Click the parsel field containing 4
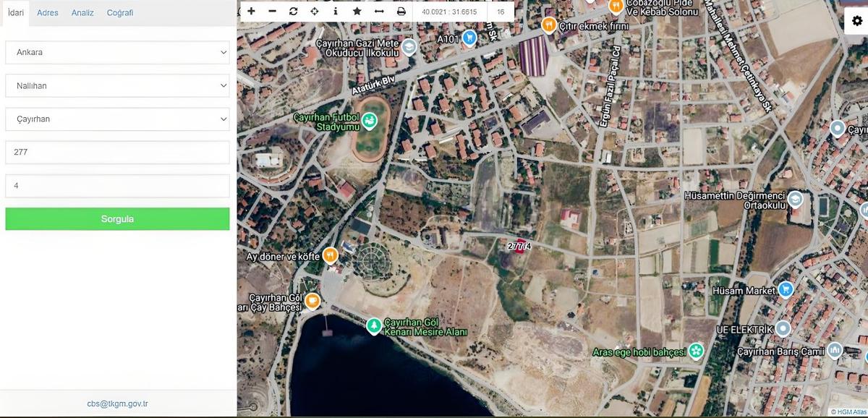Image resolution: width=868 pixels, height=418 pixels. [x=117, y=186]
